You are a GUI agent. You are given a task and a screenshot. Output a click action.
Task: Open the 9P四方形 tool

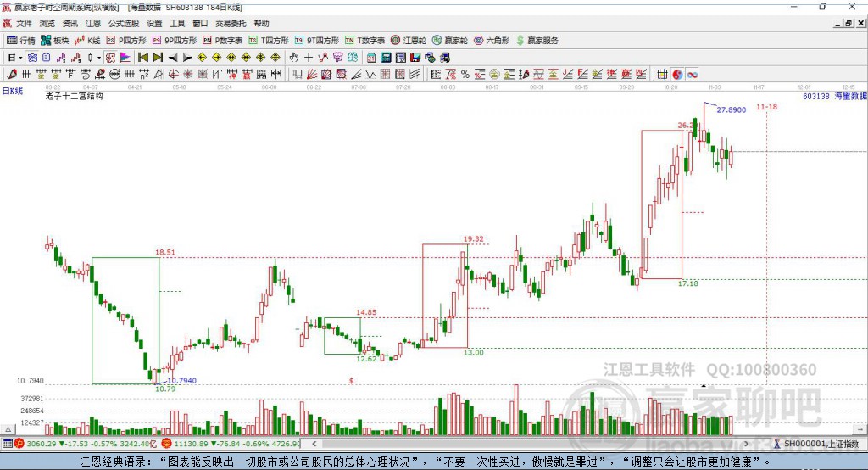[175, 41]
